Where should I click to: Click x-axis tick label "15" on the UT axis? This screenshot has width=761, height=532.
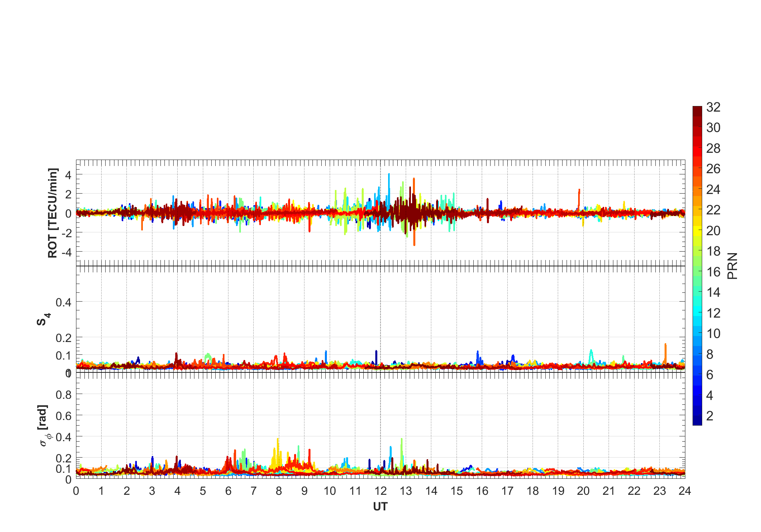coord(457,491)
